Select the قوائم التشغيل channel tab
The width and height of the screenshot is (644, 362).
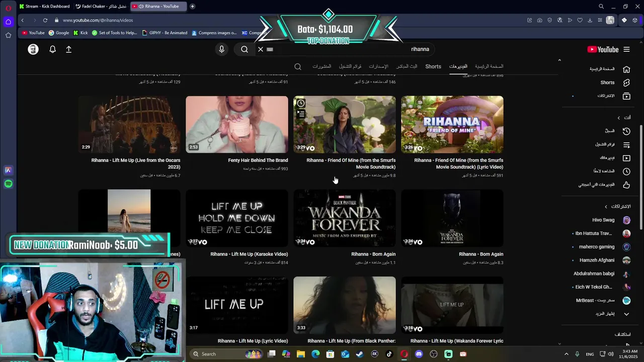350,66
